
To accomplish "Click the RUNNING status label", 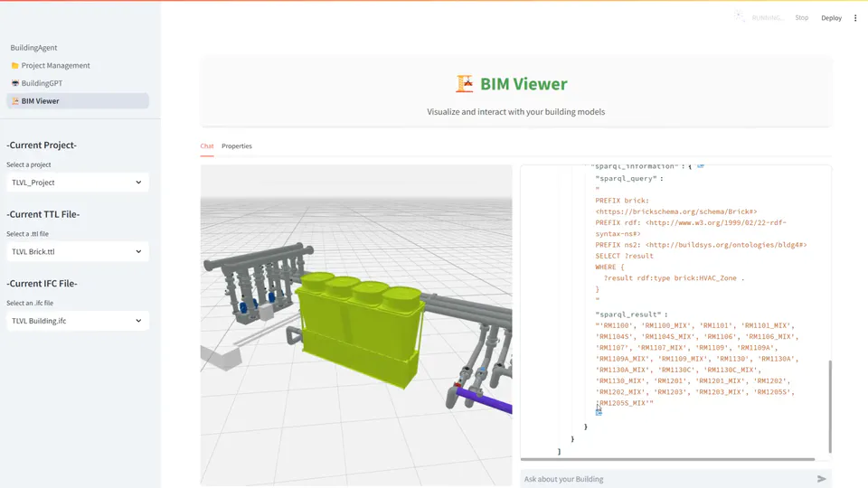I will click(x=768, y=18).
